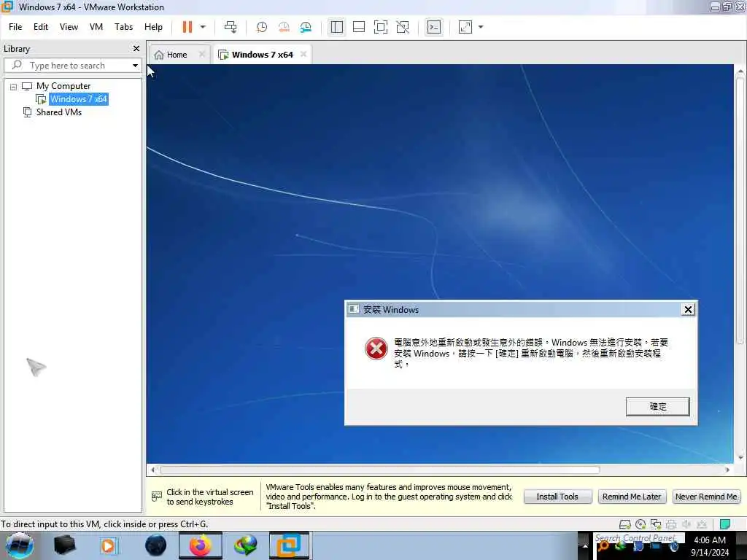Click the hard disk status bar icon

(x=625, y=524)
